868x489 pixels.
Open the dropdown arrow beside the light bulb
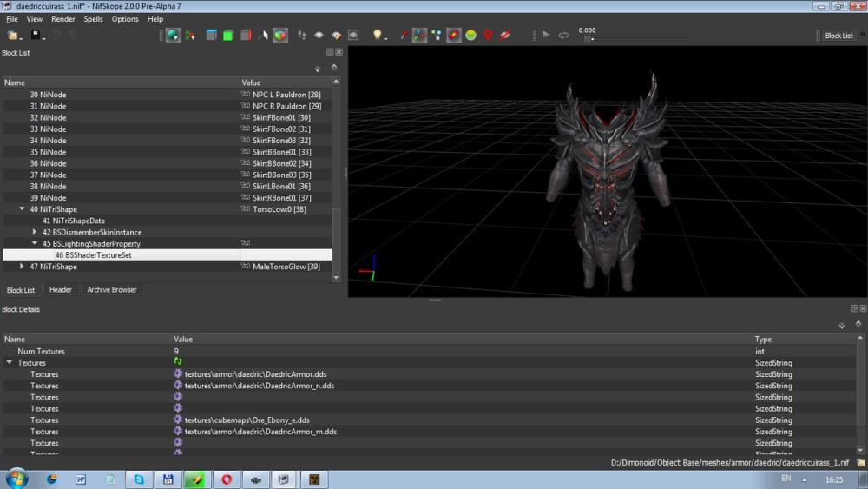pyautogui.click(x=385, y=37)
